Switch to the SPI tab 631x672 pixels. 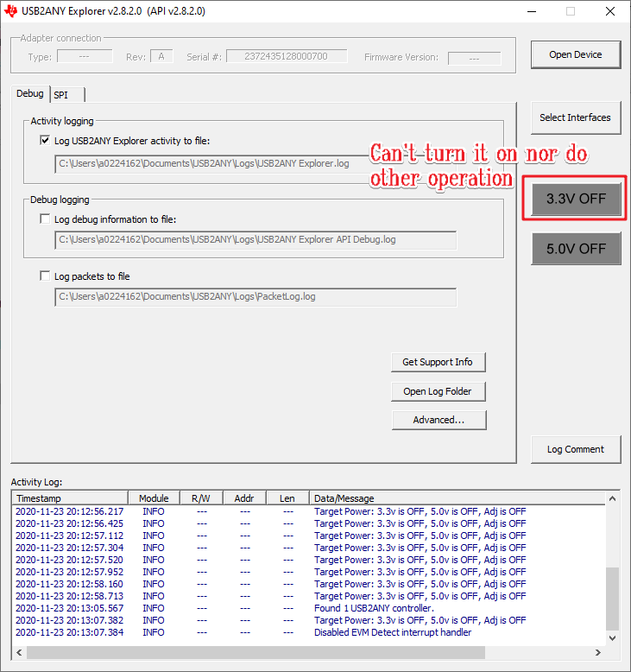[67, 95]
